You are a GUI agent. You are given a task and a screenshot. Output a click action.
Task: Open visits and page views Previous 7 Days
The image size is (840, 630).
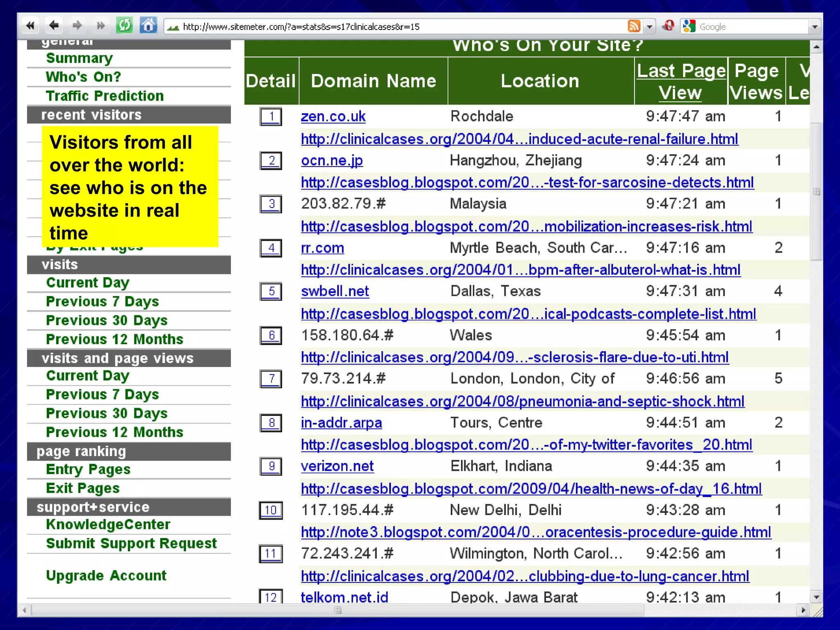point(103,395)
